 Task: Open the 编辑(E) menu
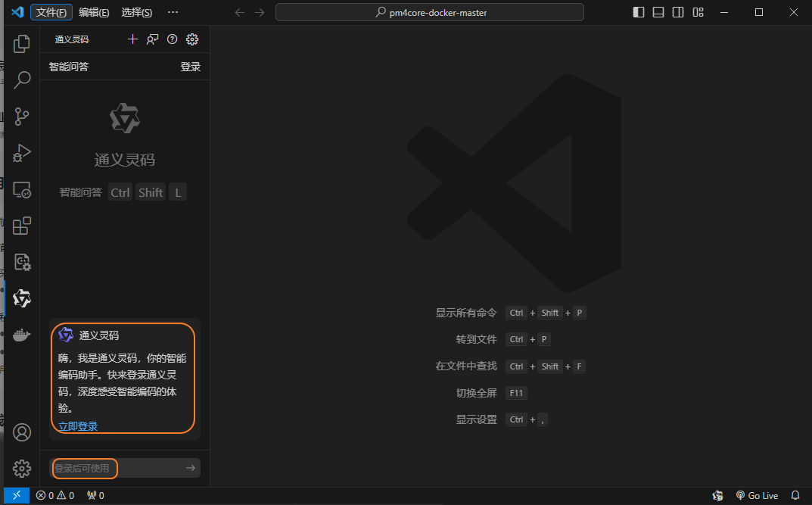(94, 12)
